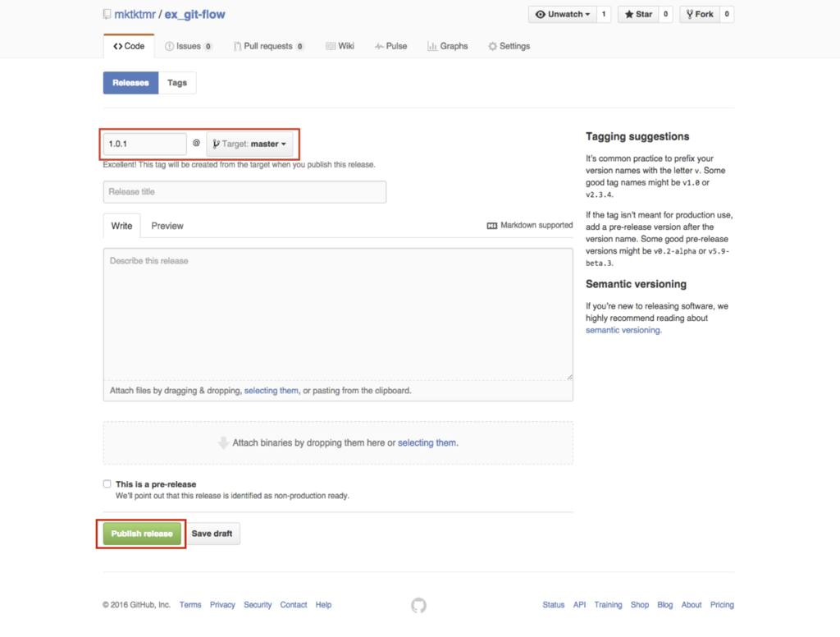
Task: Star this repository
Action: coord(638,15)
